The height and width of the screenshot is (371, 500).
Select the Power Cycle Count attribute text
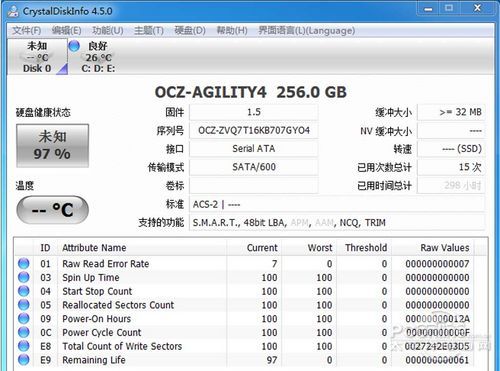pyautogui.click(x=102, y=332)
